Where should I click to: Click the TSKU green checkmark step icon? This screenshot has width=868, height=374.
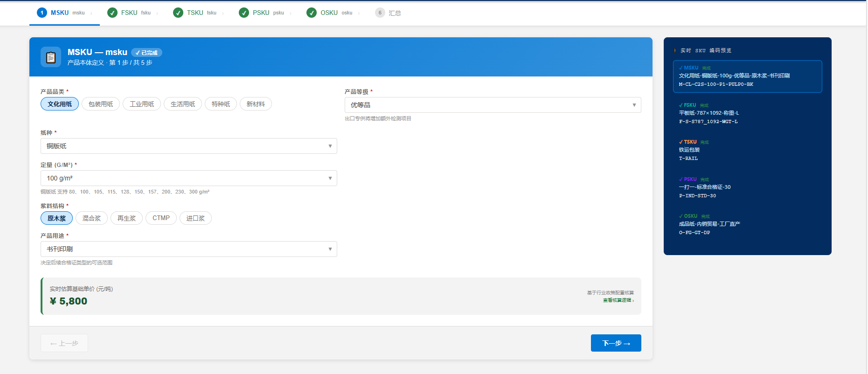(178, 13)
